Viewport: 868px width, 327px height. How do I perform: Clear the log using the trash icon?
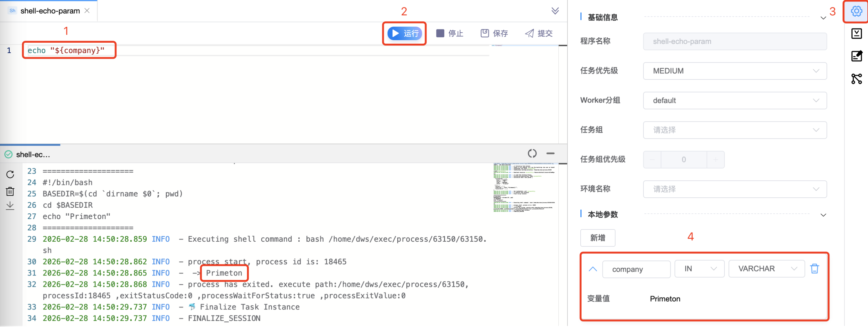click(x=10, y=191)
